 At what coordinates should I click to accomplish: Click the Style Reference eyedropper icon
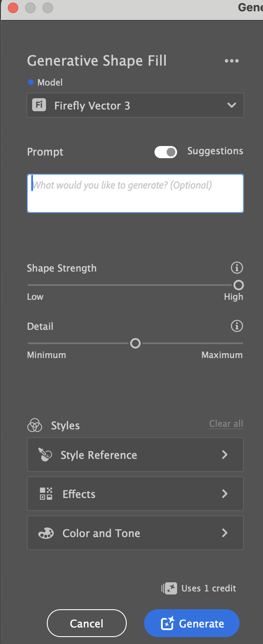coord(45,455)
